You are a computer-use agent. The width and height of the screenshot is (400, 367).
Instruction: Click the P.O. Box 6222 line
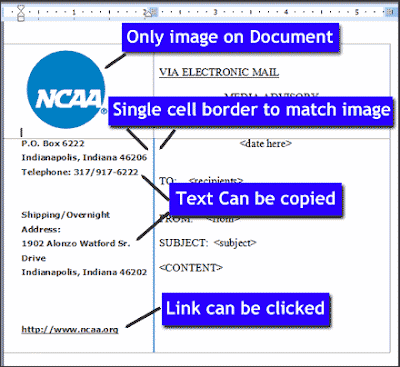[53, 144]
